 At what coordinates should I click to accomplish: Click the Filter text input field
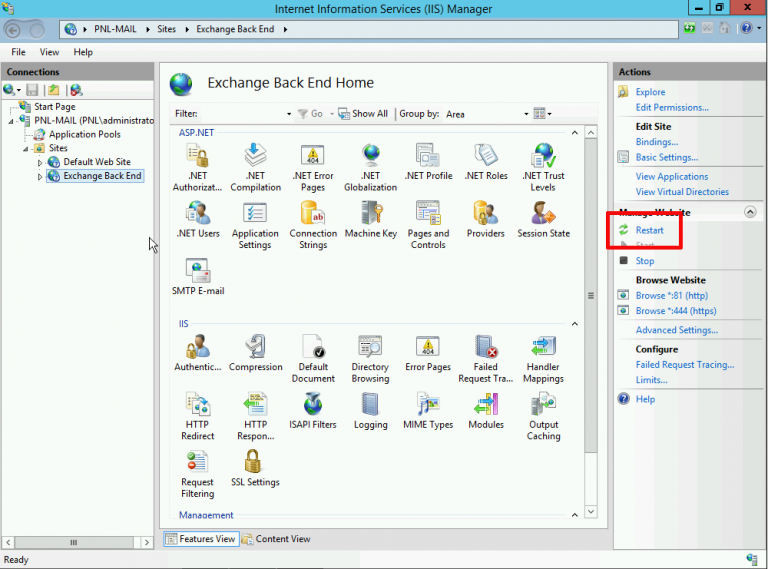click(x=242, y=114)
